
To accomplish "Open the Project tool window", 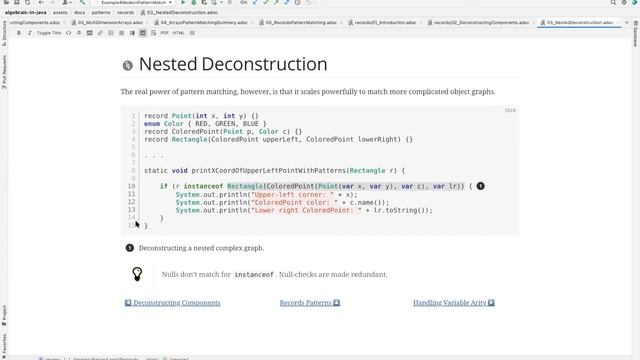I will pyautogui.click(x=4, y=316).
